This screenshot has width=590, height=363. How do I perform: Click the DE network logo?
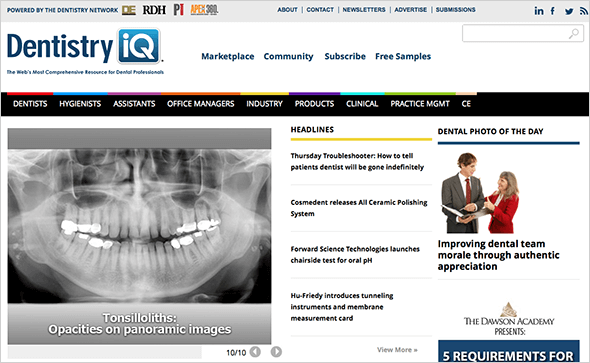(129, 10)
